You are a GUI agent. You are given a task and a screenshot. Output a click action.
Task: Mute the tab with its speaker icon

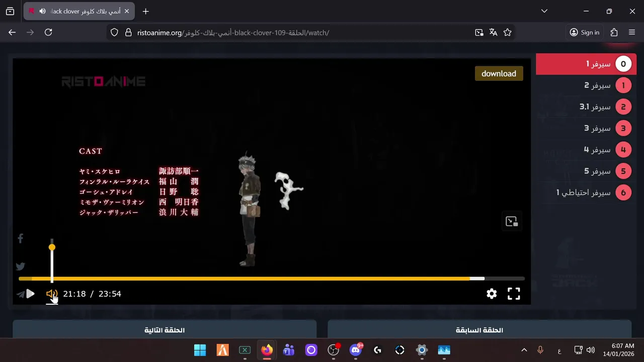42,11
